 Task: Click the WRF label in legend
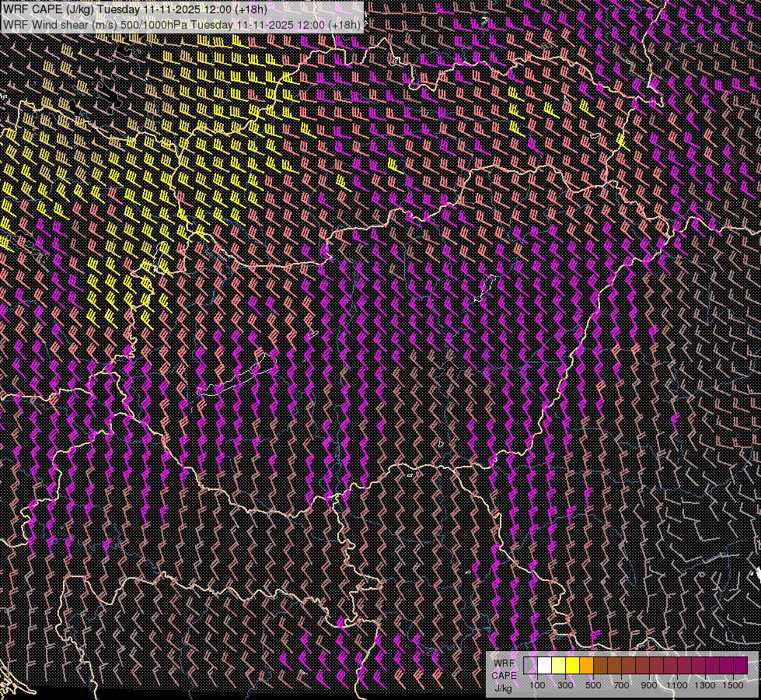point(504,663)
